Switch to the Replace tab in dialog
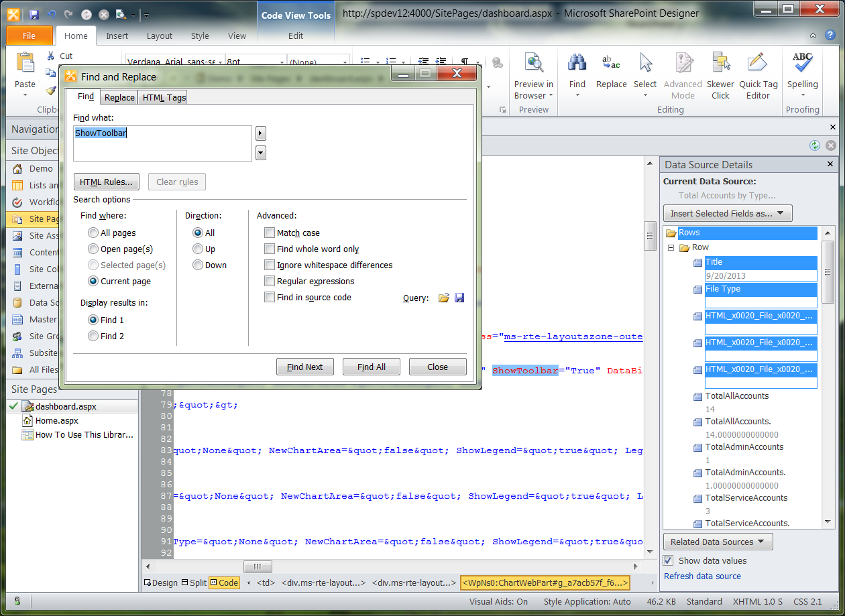Image resolution: width=845 pixels, height=616 pixels. [119, 97]
